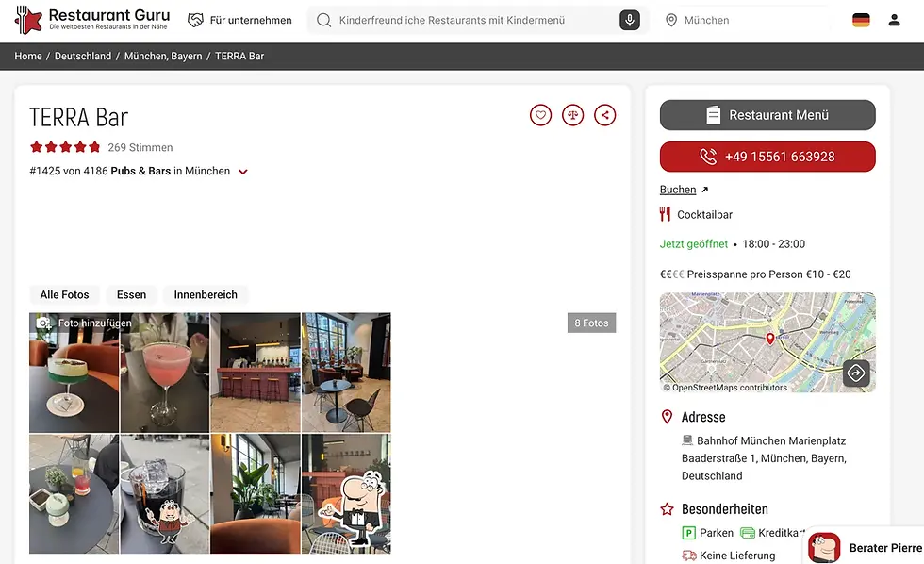
Task: Click the Adresse pin icon
Action: 667,417
